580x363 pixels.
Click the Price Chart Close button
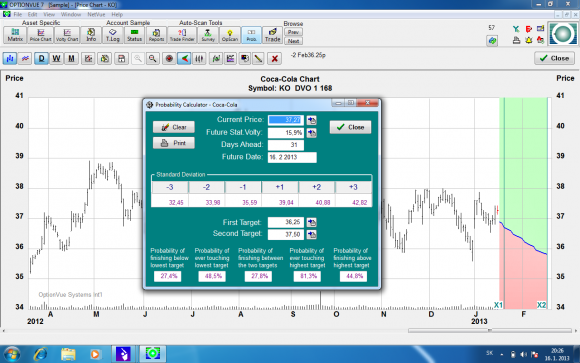(554, 58)
